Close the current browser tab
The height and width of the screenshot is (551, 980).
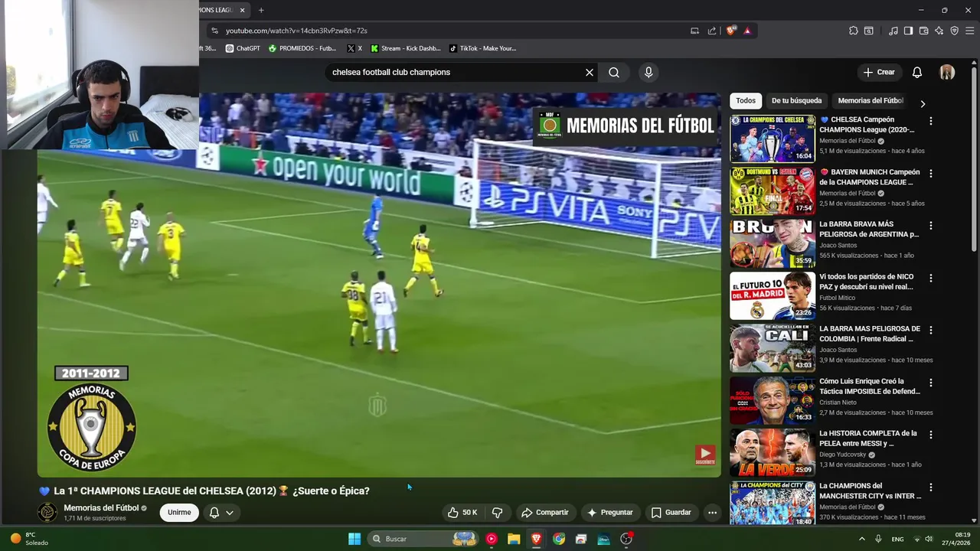click(x=243, y=10)
